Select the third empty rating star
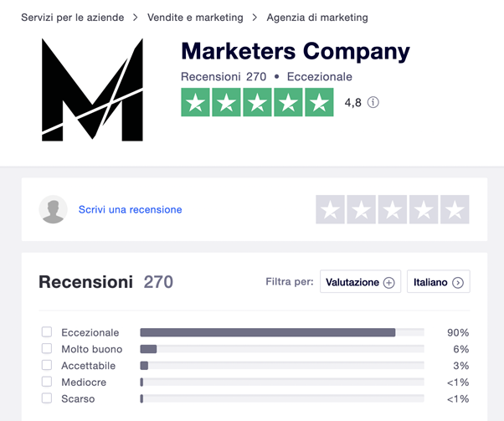Viewport: 504px width, 421px height. coord(392,210)
